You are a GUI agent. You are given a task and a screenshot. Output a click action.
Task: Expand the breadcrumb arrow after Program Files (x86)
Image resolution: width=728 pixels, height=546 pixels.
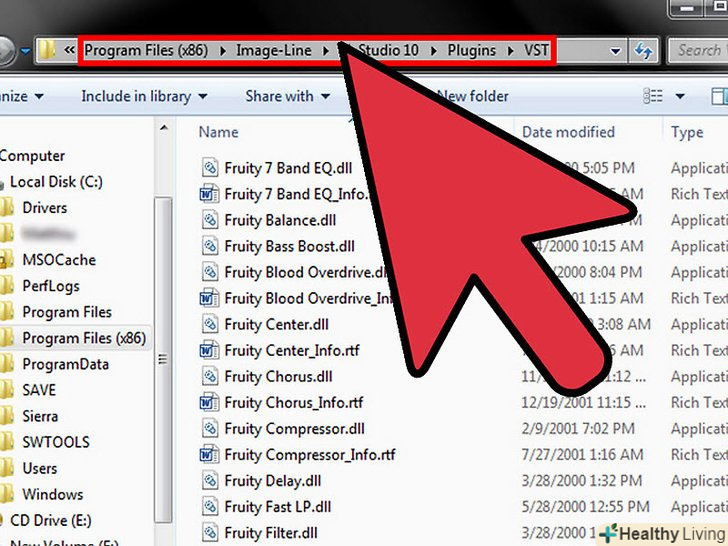point(223,50)
